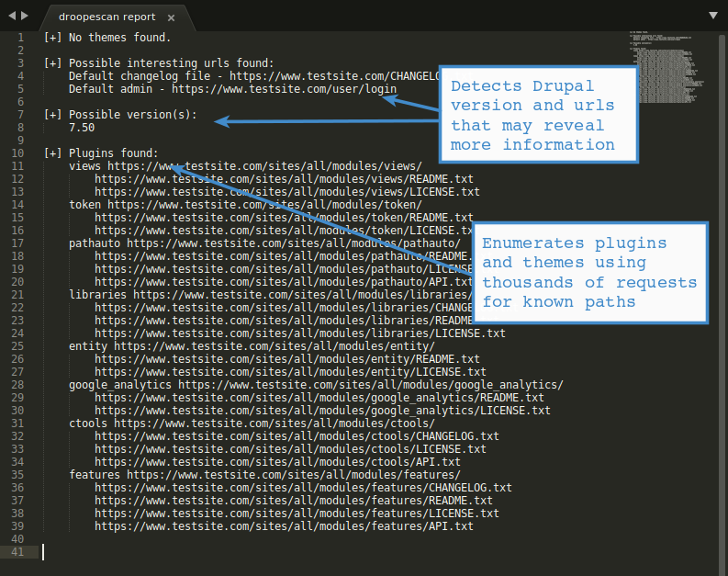
Task: Click google_analytics/README.txt URL
Action: (x=319, y=398)
